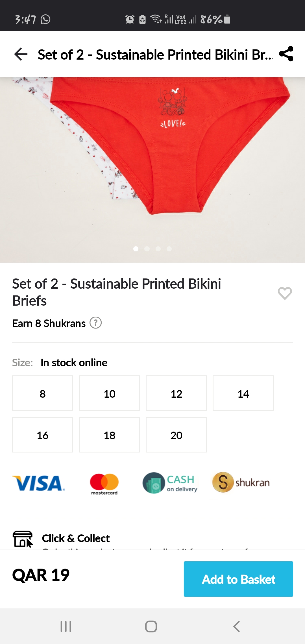Screen dimensions: 305x644
Task: Add product to wishlist heart
Action: 285,293
